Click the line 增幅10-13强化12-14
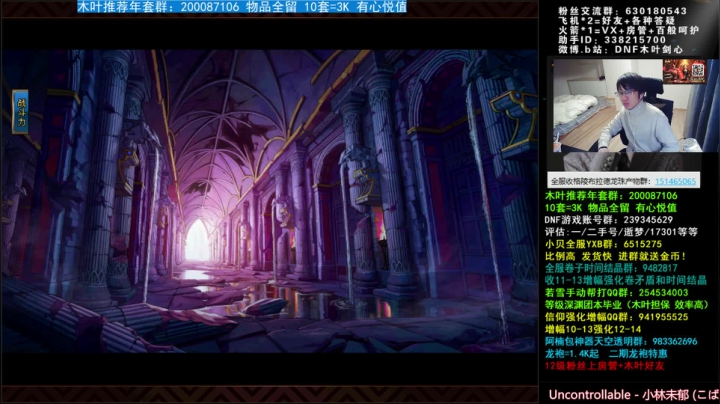The image size is (720, 404). (592, 329)
